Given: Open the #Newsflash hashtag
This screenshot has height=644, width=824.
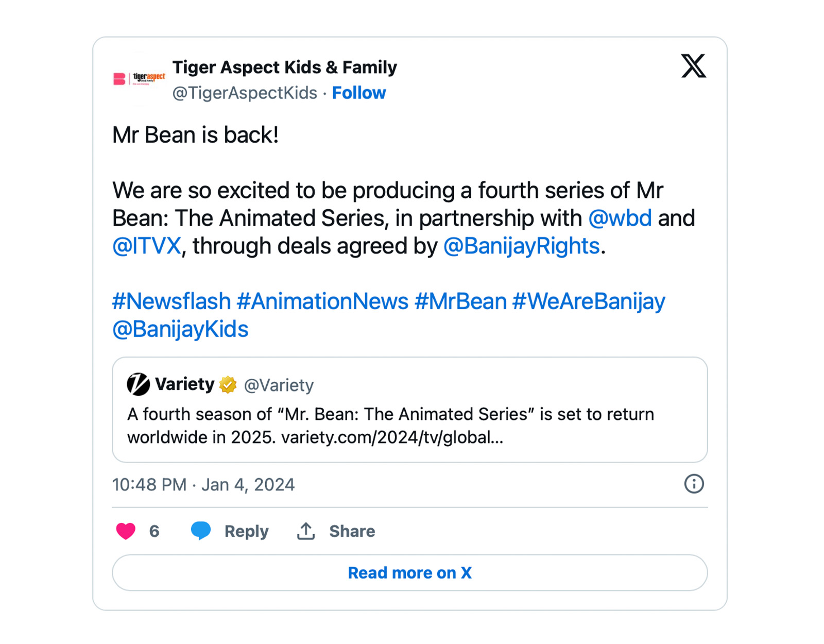Looking at the screenshot, I should coord(171,301).
